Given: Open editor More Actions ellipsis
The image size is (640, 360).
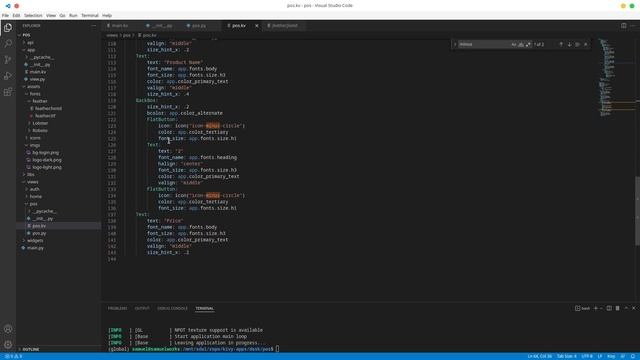Looking at the screenshot, I should 633,25.
